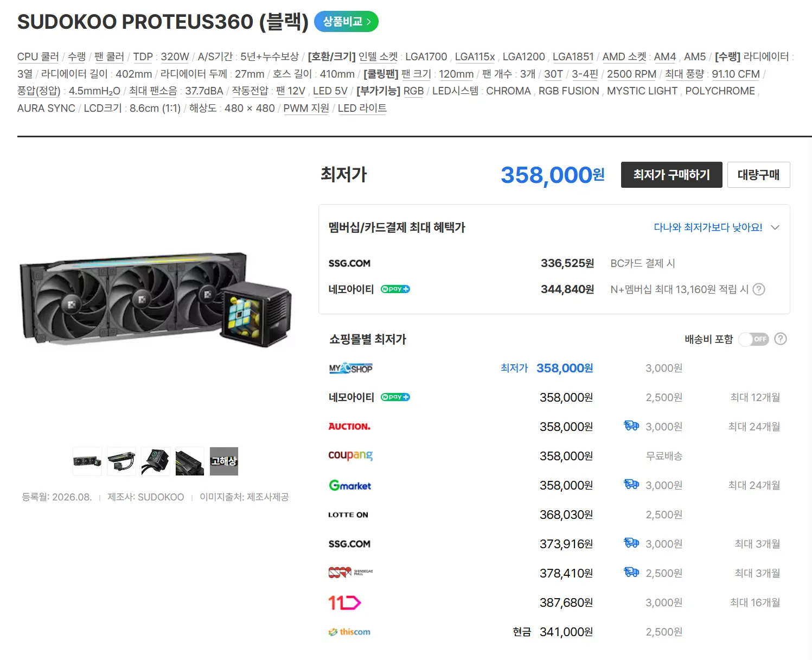The height and width of the screenshot is (660, 812).
Task: Open the LED 라이트 spec link
Action: [362, 109]
